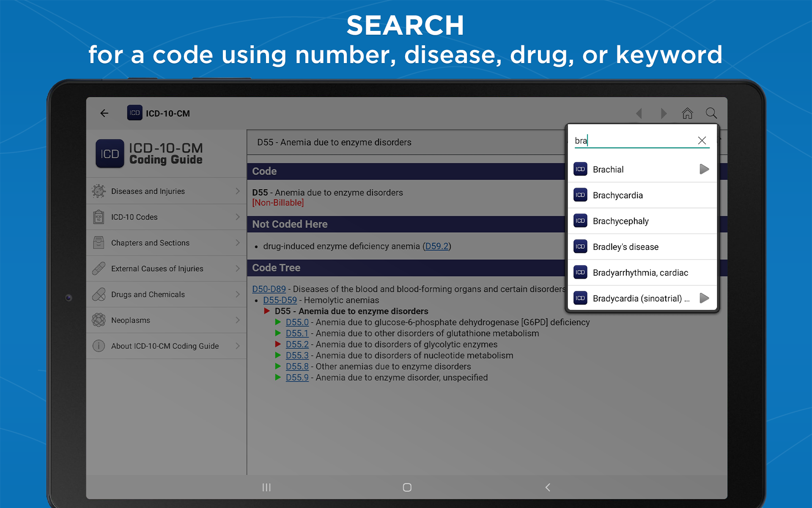Open About ICD-10-CM Coding Guide
The height and width of the screenshot is (508, 812).
(166, 346)
